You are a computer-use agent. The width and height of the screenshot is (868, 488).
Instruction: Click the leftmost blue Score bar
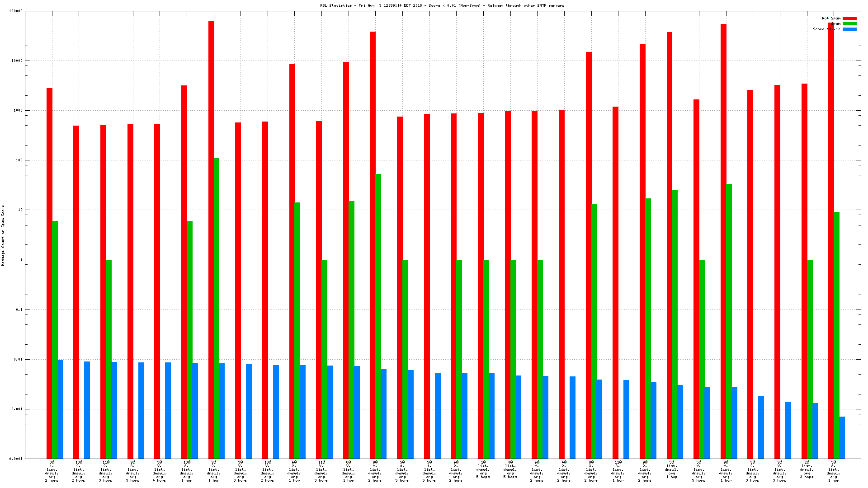61,409
